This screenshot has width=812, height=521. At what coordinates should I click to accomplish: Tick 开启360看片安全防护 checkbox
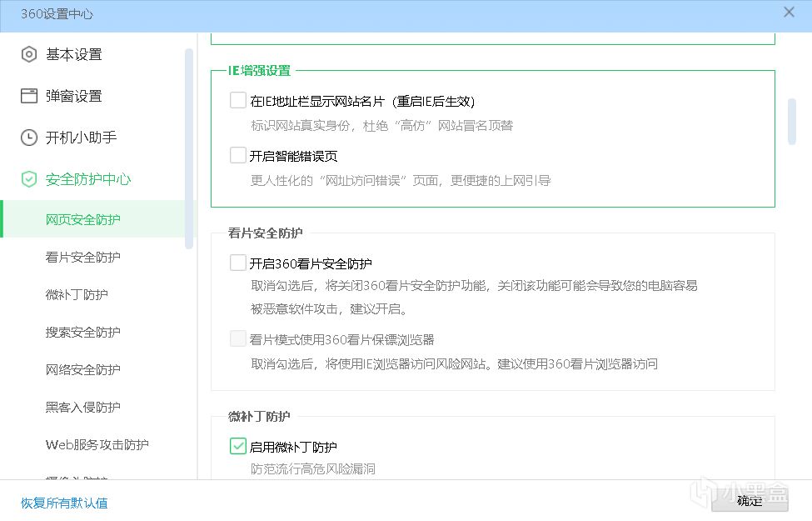point(237,263)
